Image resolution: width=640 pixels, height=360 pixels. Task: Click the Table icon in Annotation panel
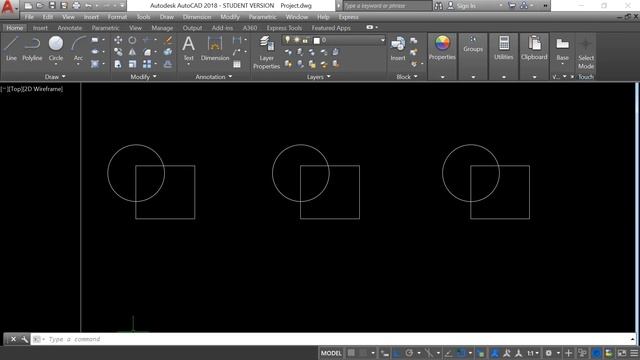point(237,64)
